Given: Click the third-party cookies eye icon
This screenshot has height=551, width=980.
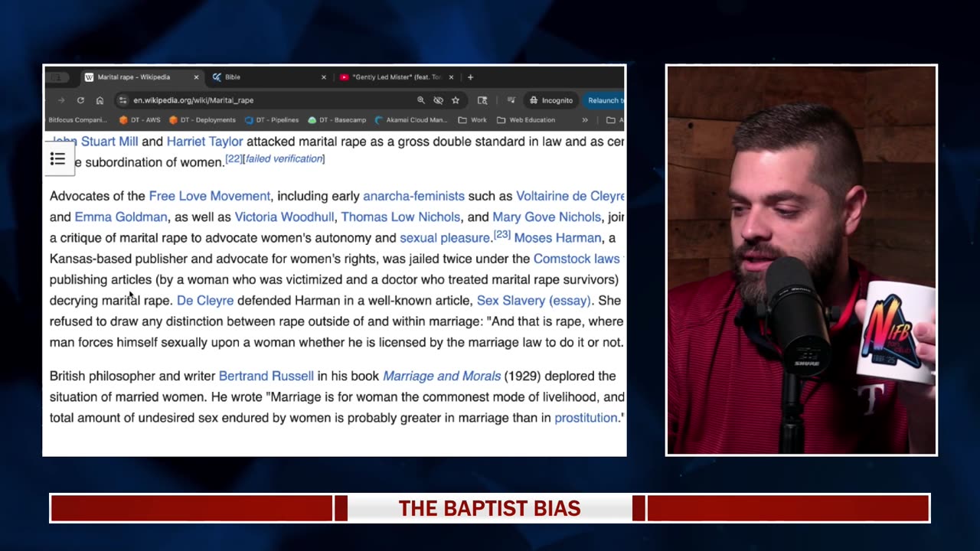Looking at the screenshot, I should pos(438,100).
